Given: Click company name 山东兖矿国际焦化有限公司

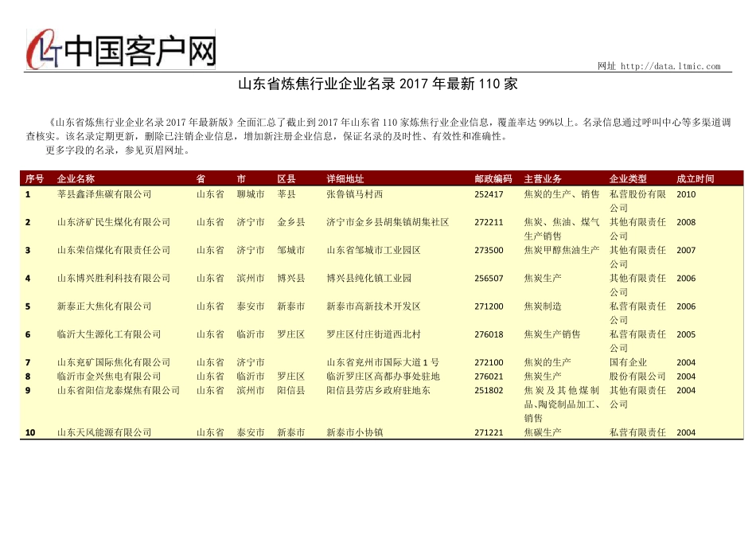Looking at the screenshot, I should click(114, 361).
